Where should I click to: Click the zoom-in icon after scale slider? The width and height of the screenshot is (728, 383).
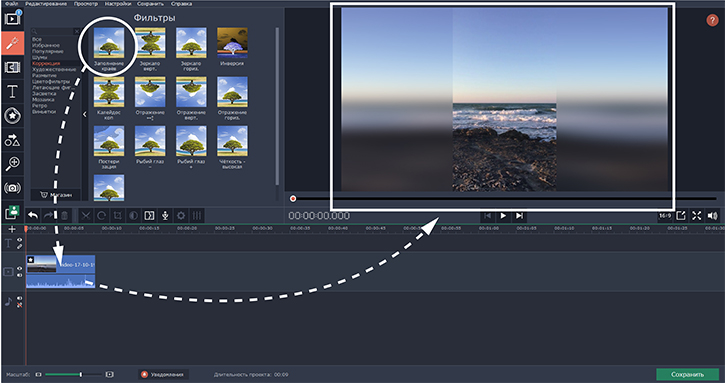(110, 374)
